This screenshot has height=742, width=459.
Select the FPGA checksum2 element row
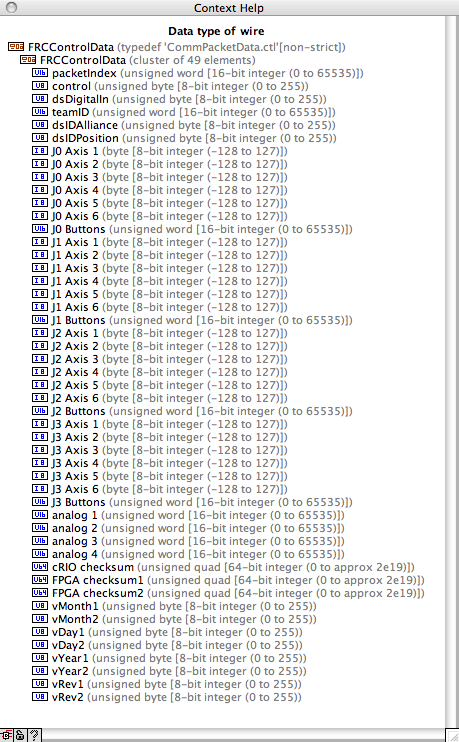228,593
